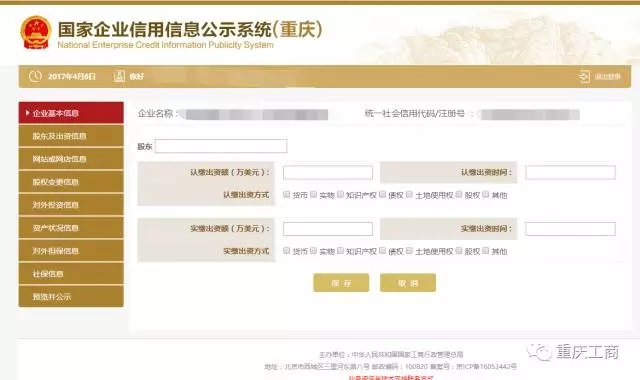Image resolution: width=640 pixels, height=380 pixels.
Task: Click the 保存 button
Action: coord(341,282)
